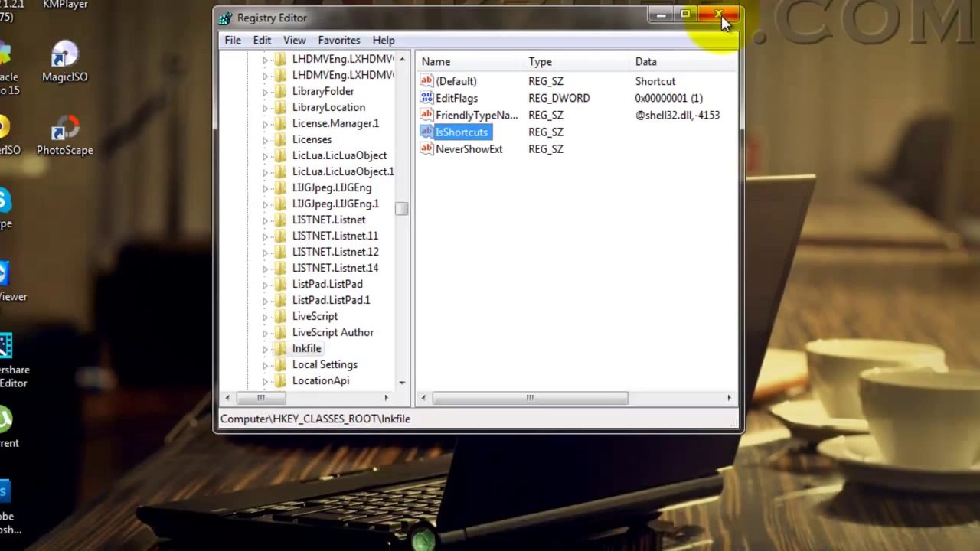The width and height of the screenshot is (980, 551).
Task: Select the LicLua.LicLuaObject.1 key
Action: coord(343,171)
